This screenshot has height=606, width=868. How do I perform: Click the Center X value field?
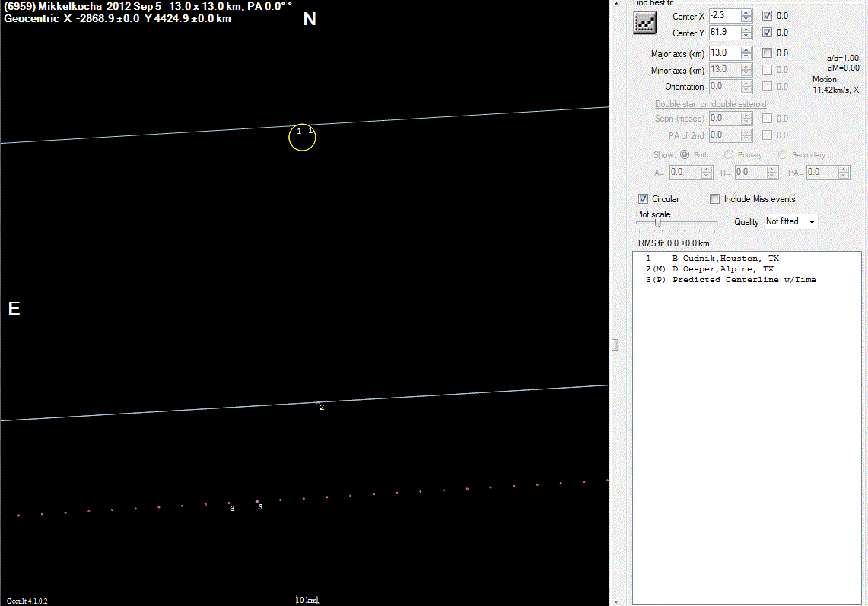coord(725,16)
